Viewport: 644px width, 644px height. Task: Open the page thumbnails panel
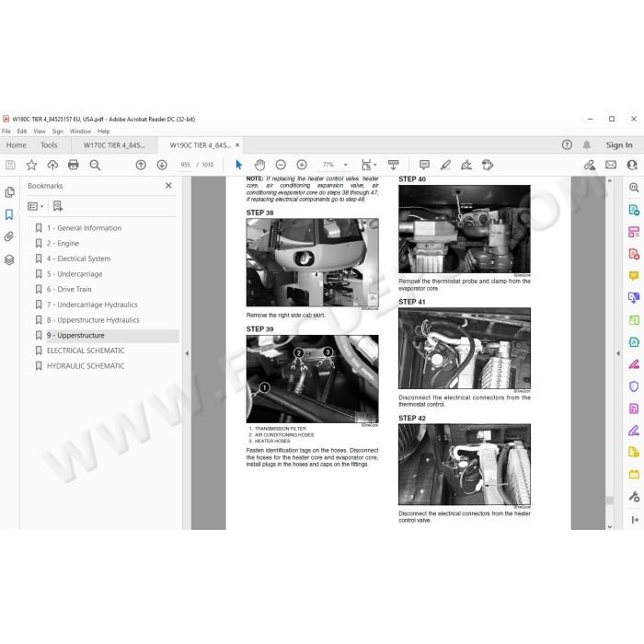(9, 192)
